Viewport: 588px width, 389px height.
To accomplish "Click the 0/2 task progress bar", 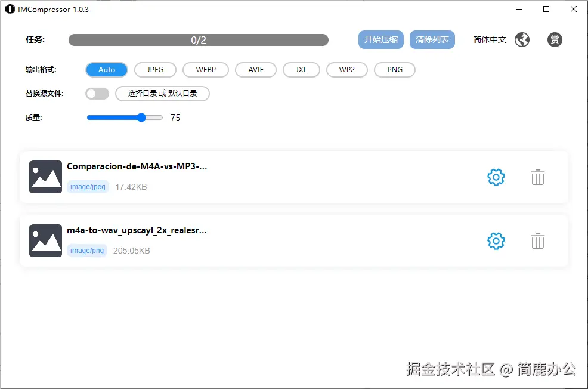I will pyautogui.click(x=199, y=39).
